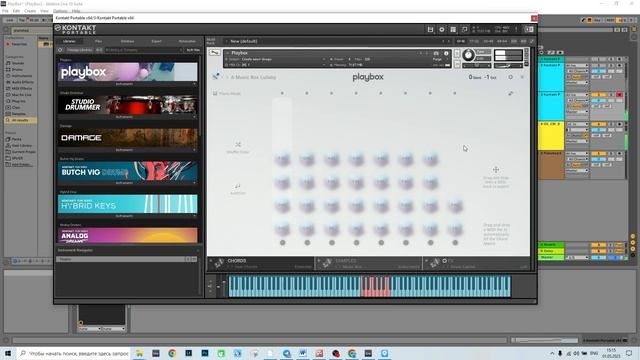Screen dimensions: 640x360
Task: Click the refresh icon in Libraries toolbar
Action: pos(60,50)
